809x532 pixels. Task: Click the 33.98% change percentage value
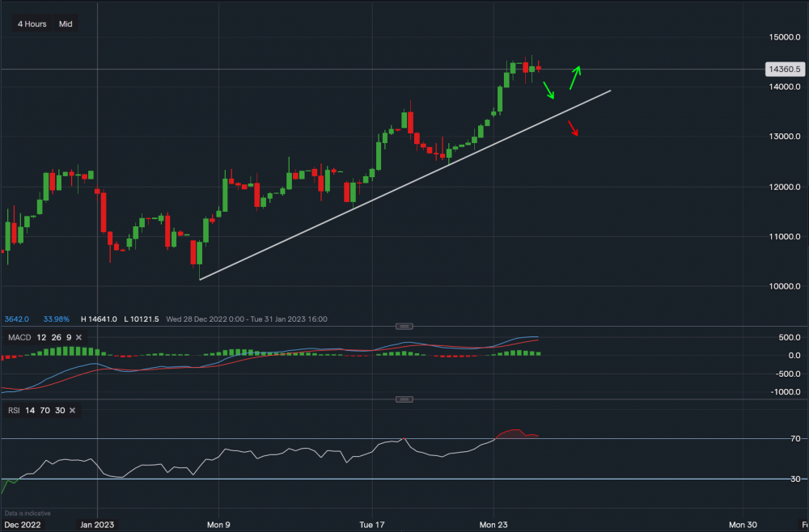[x=55, y=319]
